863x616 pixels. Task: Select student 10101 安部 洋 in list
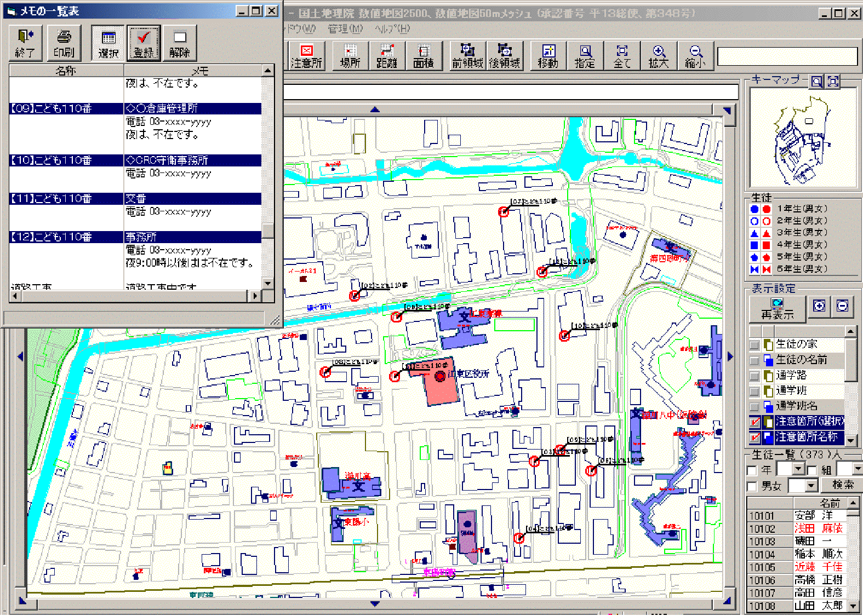click(x=797, y=515)
